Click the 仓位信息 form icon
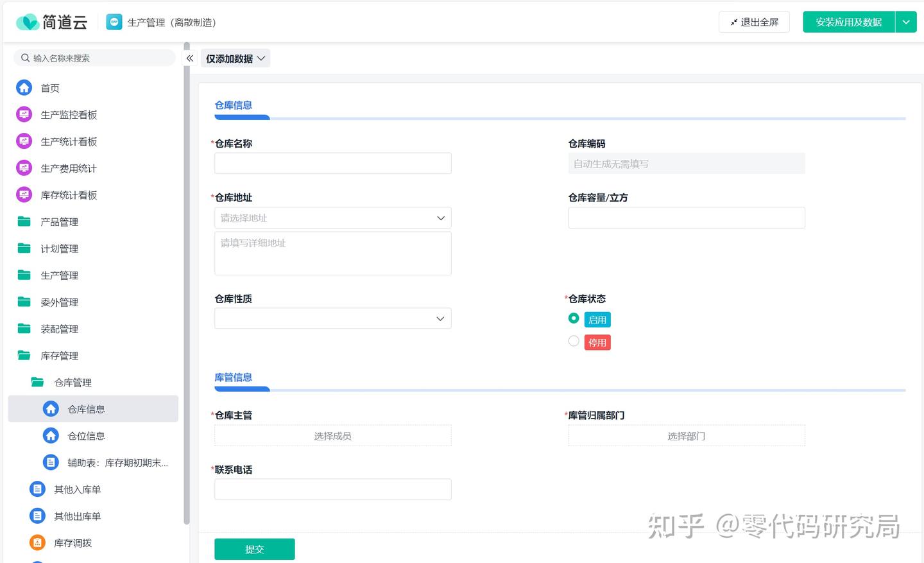The height and width of the screenshot is (563, 924). click(x=51, y=436)
